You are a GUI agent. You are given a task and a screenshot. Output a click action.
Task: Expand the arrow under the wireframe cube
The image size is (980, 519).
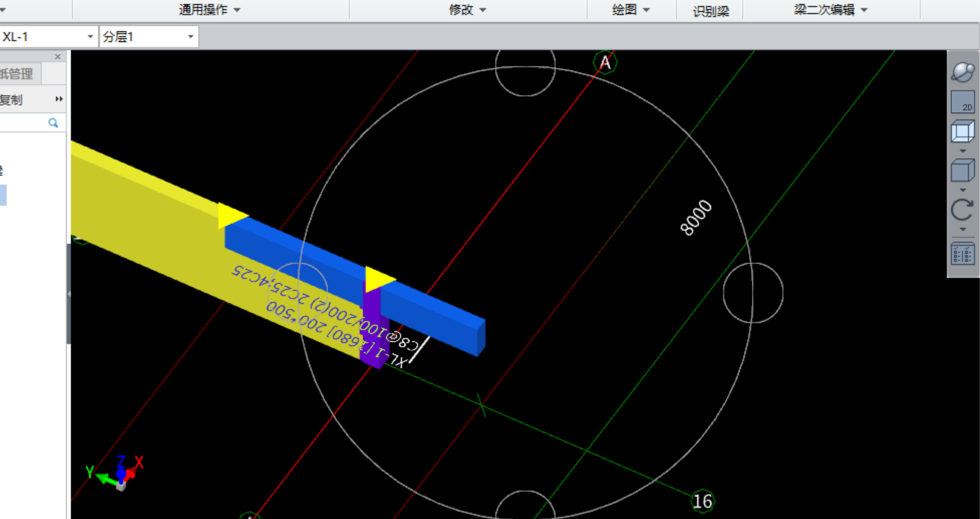point(963,150)
